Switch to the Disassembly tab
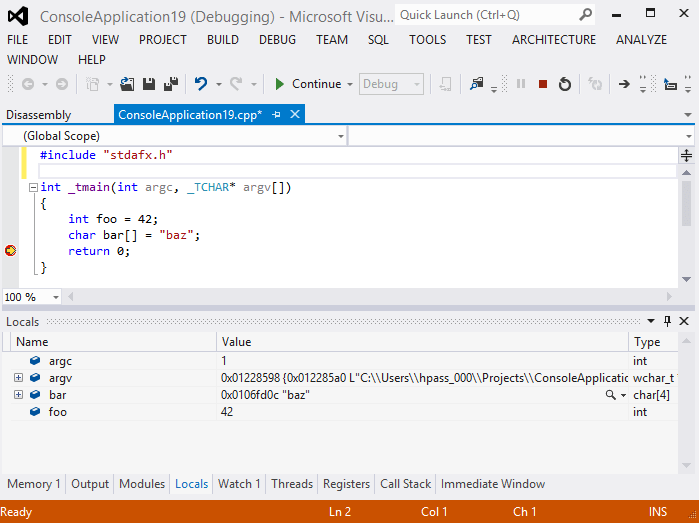The height and width of the screenshot is (523, 699). click(x=39, y=115)
